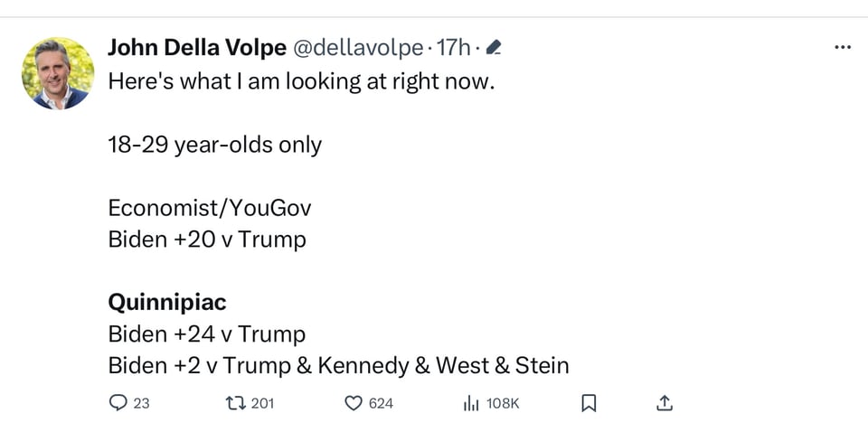Viewport: 868px width, 432px height.
Task: Like the post with the heart icon
Action: [x=354, y=403]
